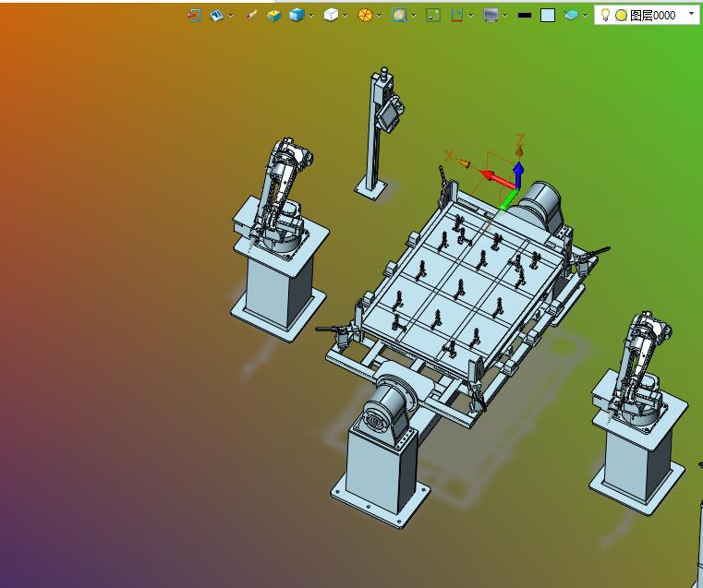This screenshot has height=588, width=703.
Task: Expand the section view dropdown arrow
Action: pyautogui.click(x=470, y=16)
